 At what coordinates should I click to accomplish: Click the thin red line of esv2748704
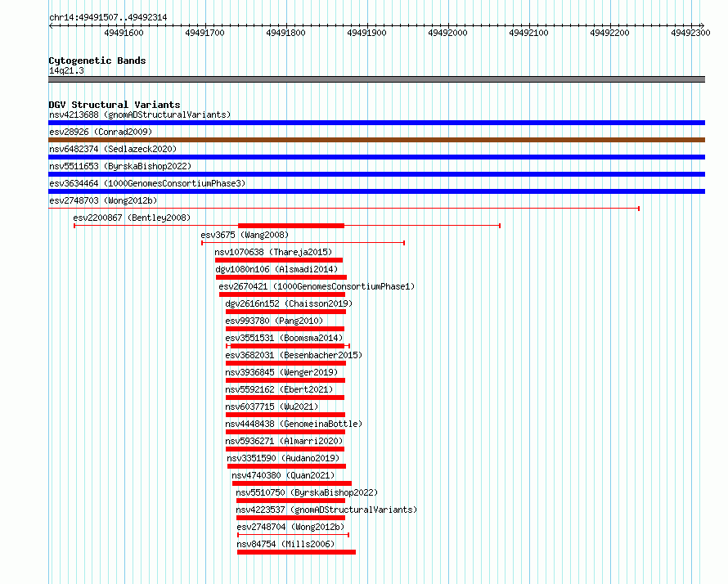click(294, 535)
